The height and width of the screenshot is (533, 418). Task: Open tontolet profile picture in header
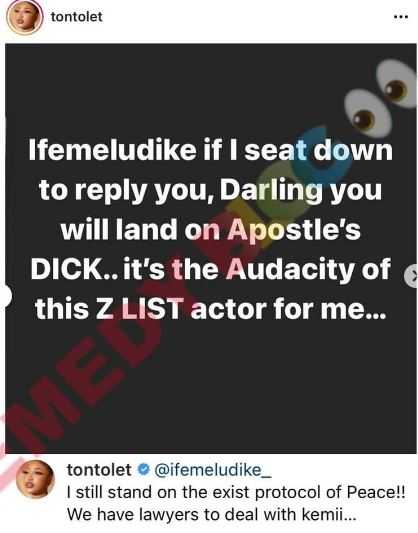tap(24, 17)
